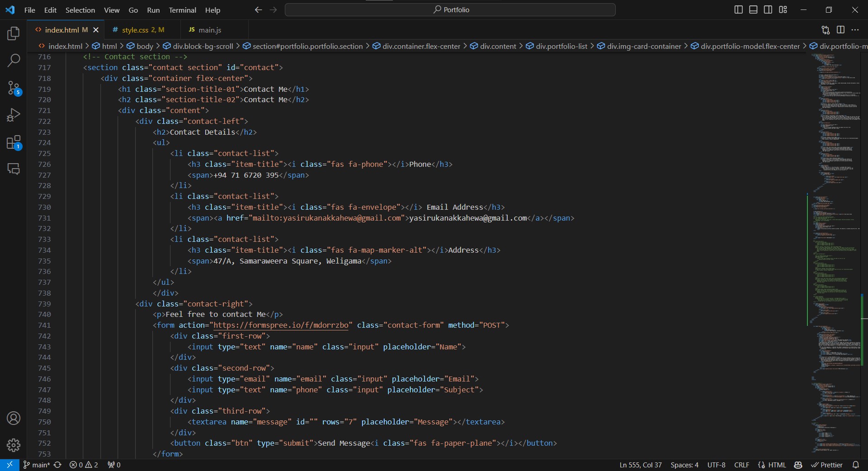Screen dimensions: 868x471
Task: Open div.content breadcrumb item
Action: tap(493, 46)
